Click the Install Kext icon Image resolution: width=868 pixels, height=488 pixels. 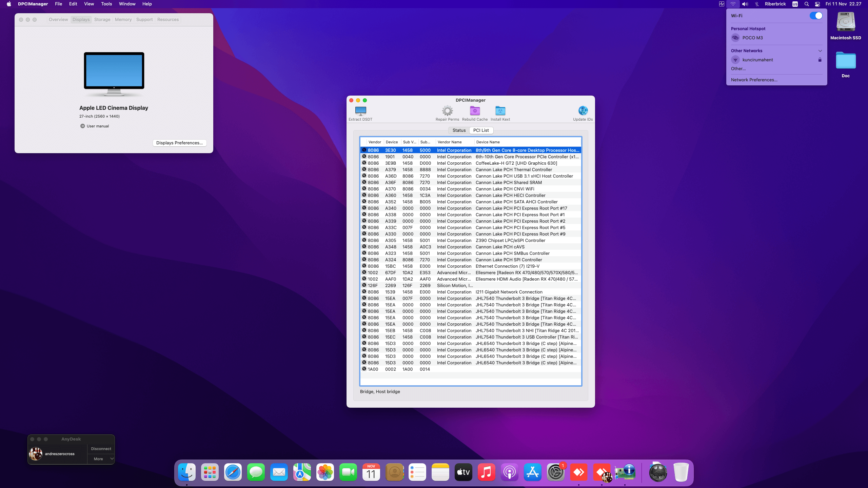pos(500,111)
